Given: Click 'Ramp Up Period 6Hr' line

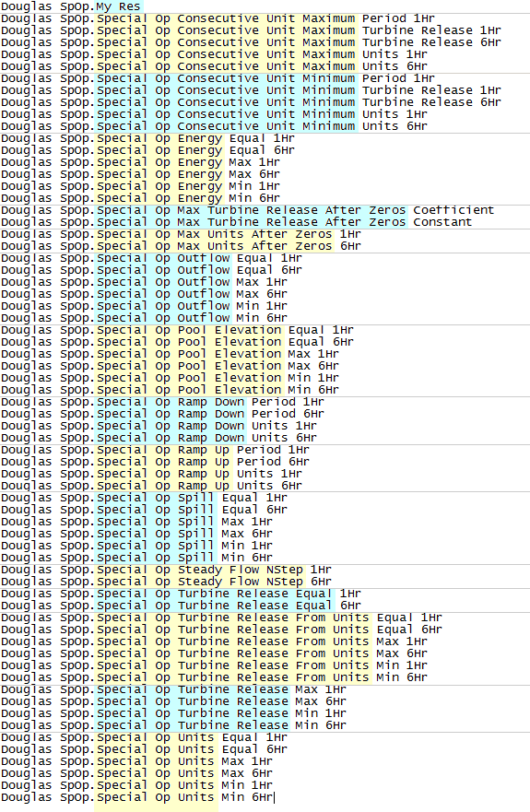Looking at the screenshot, I should (155, 462).
